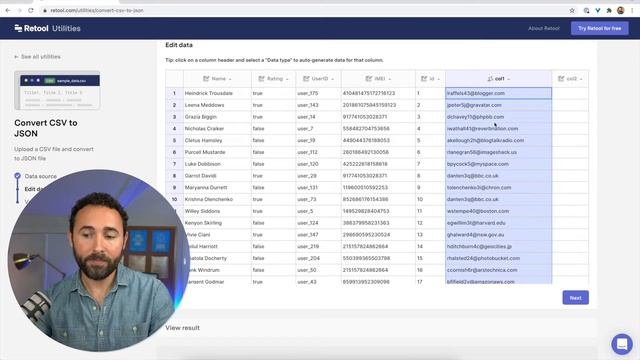Select cell Cletus Hamsley

pos(217,140)
